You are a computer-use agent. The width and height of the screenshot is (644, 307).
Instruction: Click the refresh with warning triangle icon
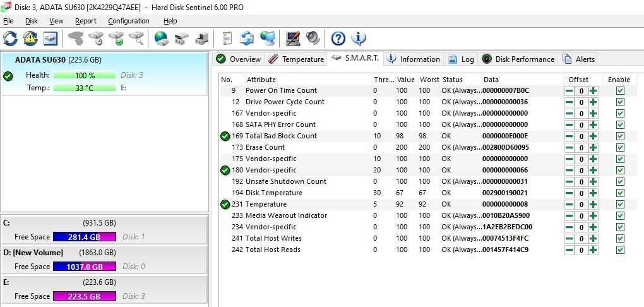30,39
